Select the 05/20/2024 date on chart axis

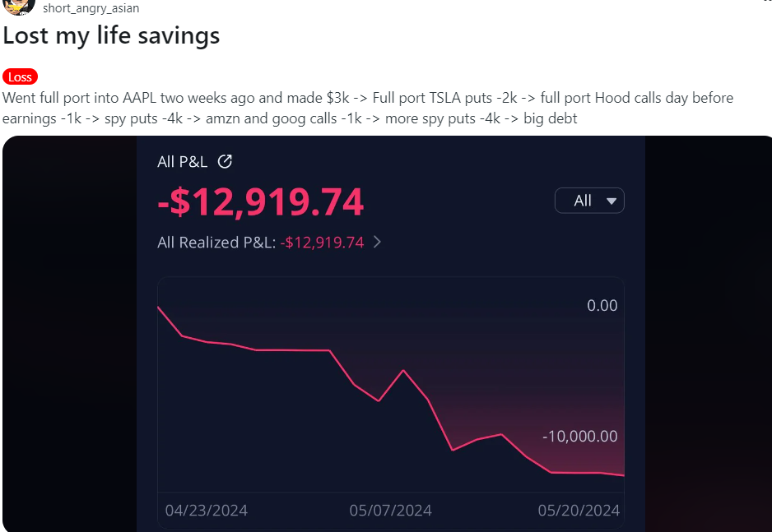(x=579, y=511)
